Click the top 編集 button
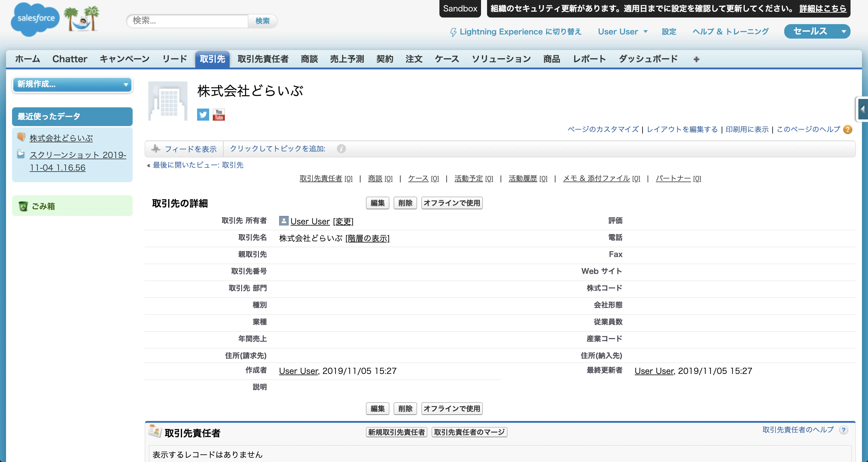The width and height of the screenshot is (868, 462). pyautogui.click(x=377, y=203)
